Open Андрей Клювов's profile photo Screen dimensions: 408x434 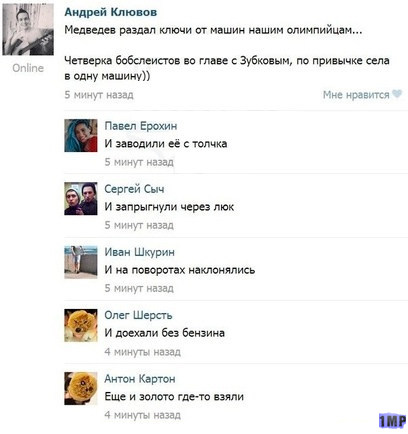pos(28,29)
